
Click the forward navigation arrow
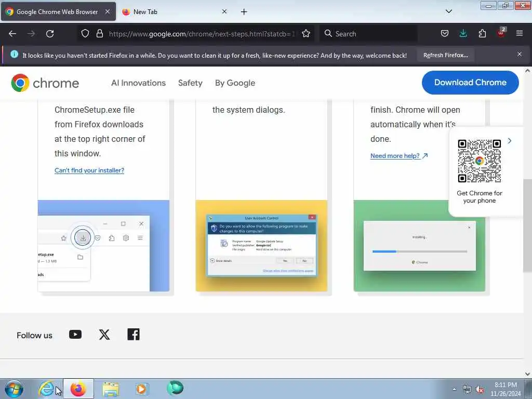tap(31, 34)
